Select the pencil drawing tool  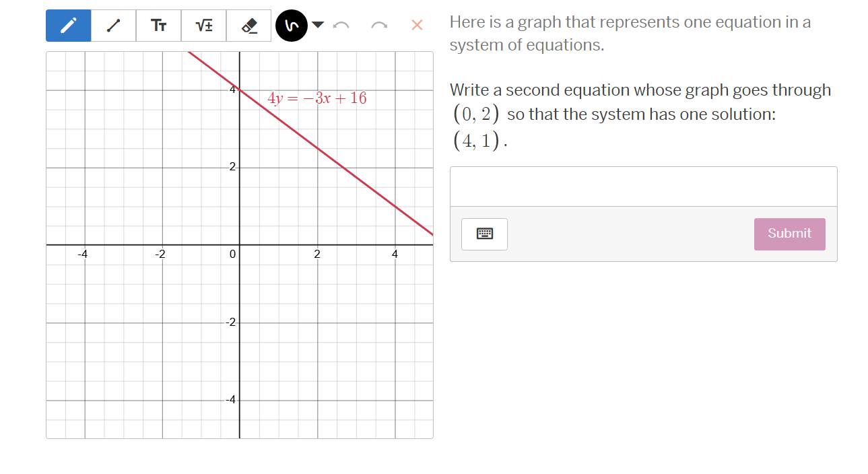click(68, 25)
